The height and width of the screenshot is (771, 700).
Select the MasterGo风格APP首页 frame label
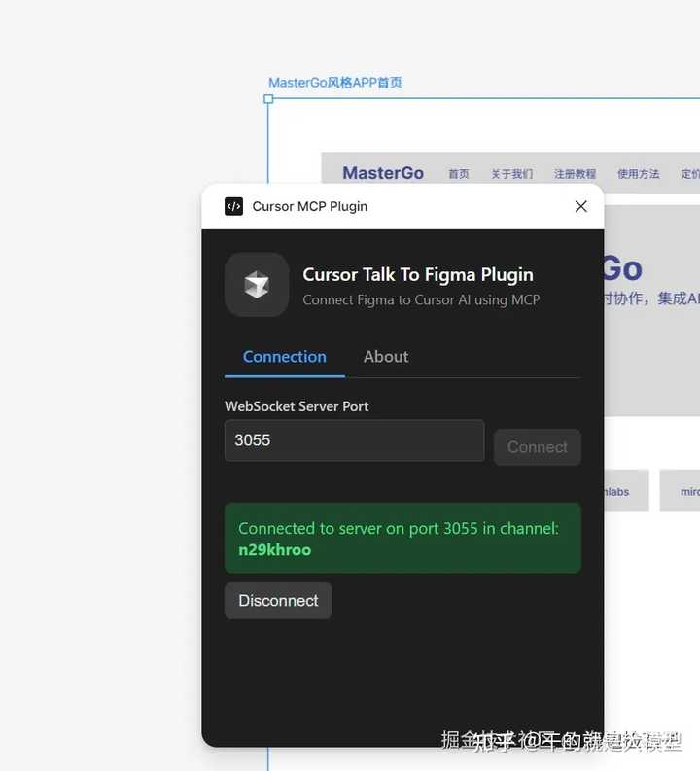pos(334,83)
